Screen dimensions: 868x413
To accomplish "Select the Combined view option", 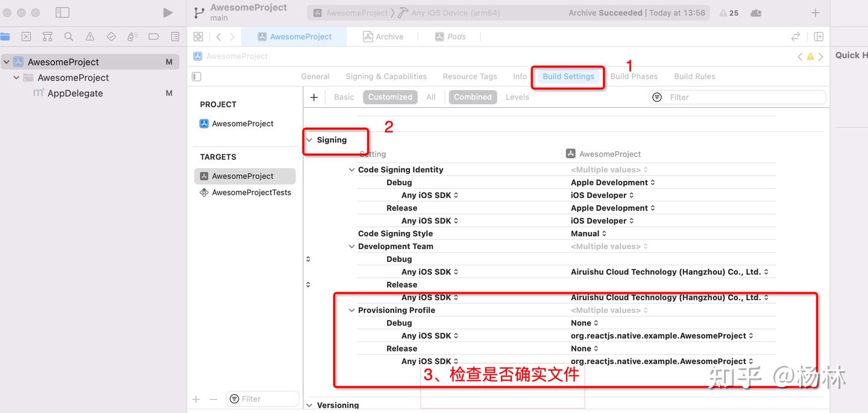I will [x=473, y=97].
